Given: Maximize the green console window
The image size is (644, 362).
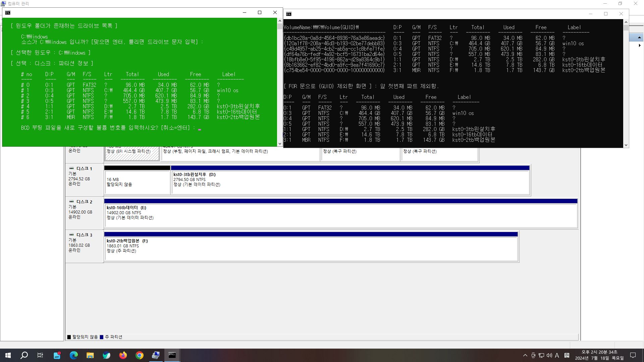Looking at the screenshot, I should coord(260,12).
